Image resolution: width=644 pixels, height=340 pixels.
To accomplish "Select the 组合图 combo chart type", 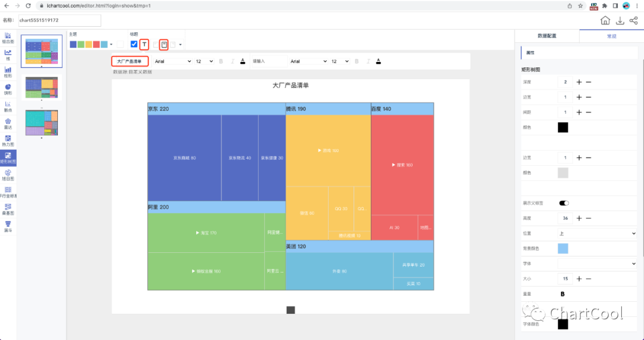I will tap(8, 38).
